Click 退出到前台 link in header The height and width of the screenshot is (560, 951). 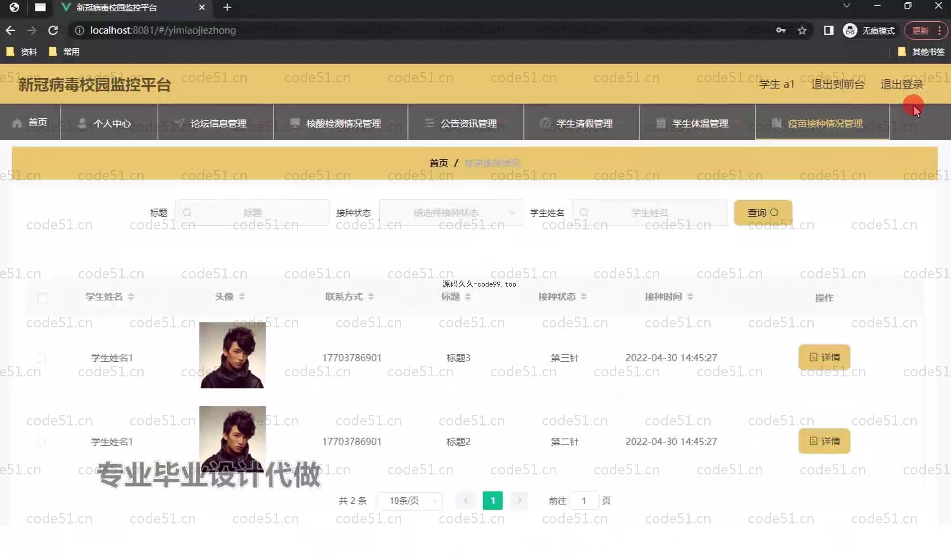pos(838,84)
